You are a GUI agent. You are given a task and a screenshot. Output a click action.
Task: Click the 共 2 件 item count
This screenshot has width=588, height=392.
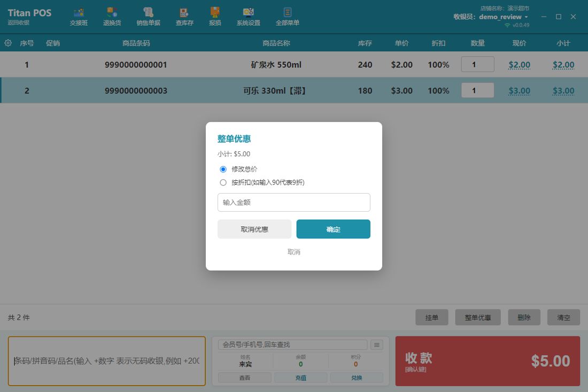[x=19, y=317]
